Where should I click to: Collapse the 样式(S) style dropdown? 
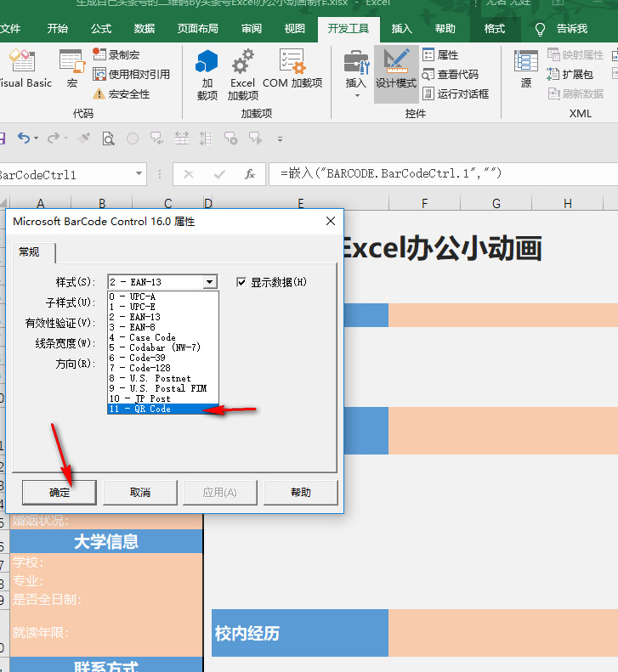[x=210, y=282]
